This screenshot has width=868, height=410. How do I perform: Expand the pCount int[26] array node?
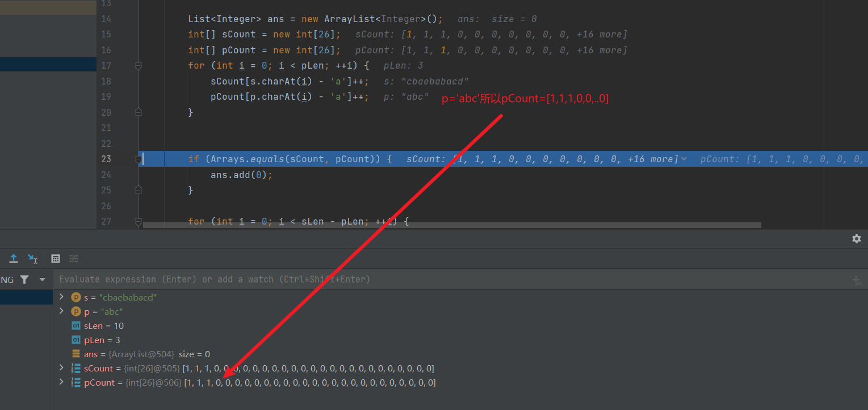tap(62, 382)
